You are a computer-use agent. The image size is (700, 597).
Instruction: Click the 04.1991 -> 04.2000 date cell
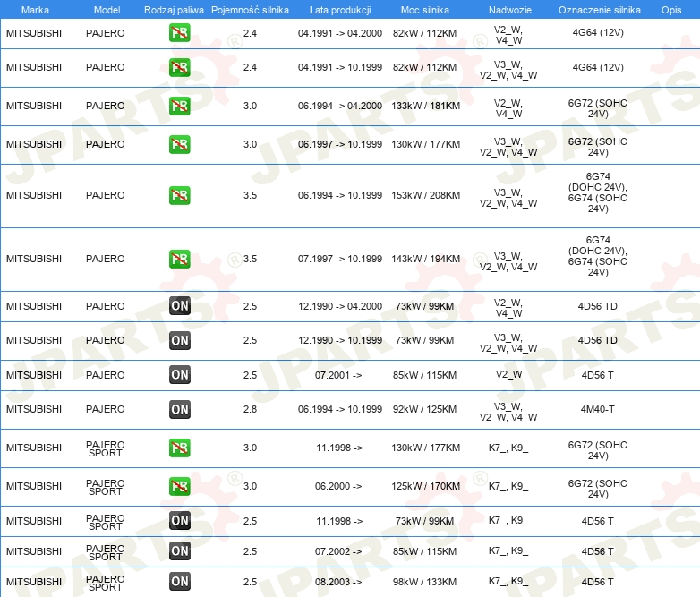(x=340, y=33)
